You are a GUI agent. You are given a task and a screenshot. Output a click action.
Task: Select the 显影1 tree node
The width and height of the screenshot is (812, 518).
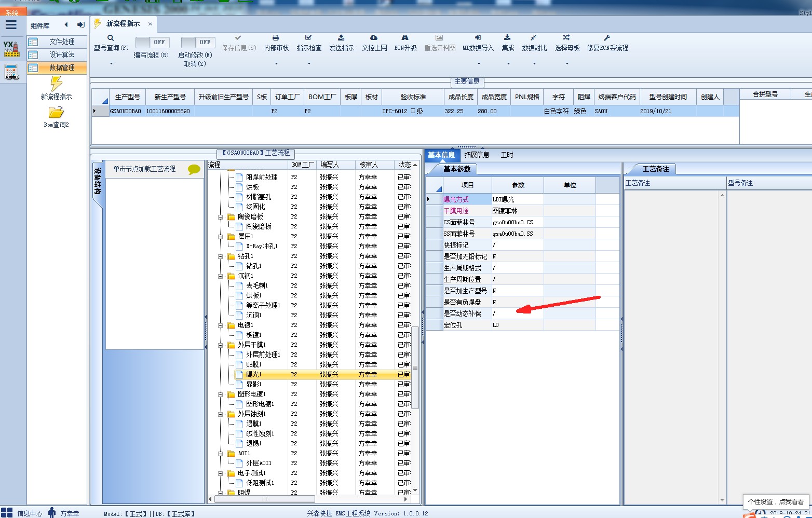coord(254,385)
